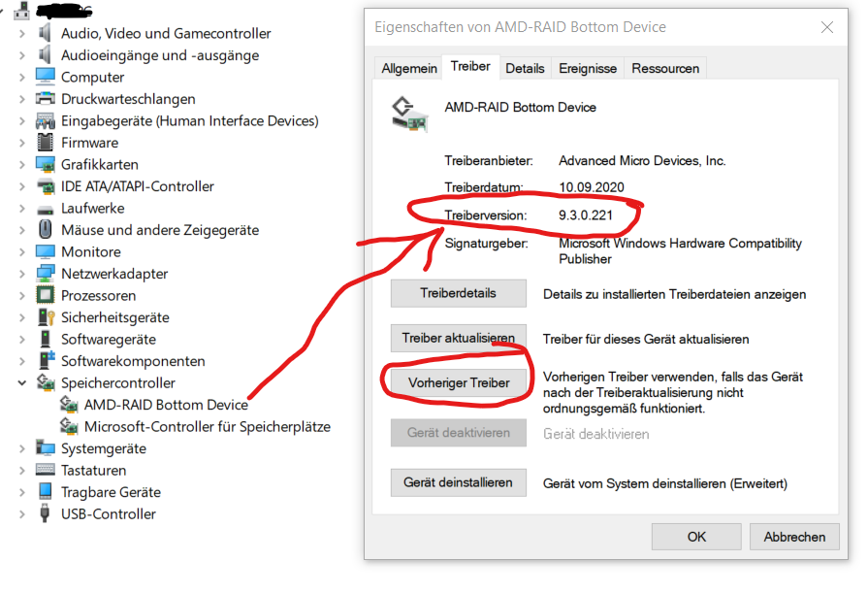
Task: Click the large device icon in properties dialog
Action: tap(409, 115)
